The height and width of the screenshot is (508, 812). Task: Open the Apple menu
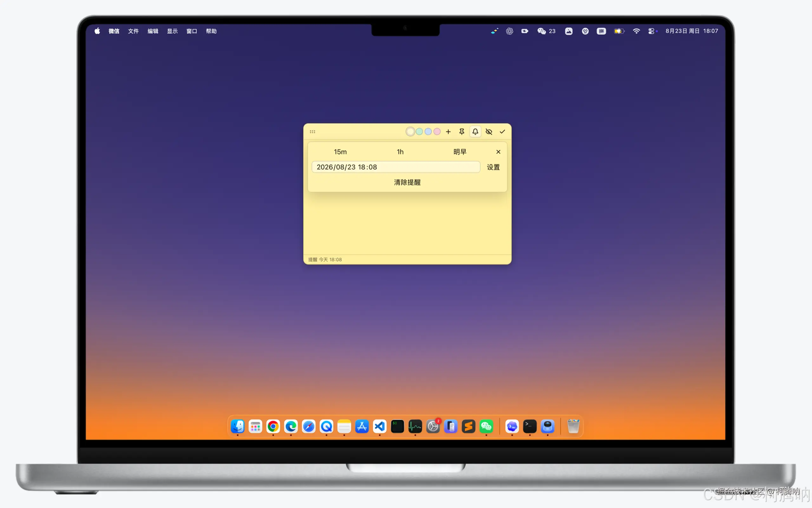(97, 31)
